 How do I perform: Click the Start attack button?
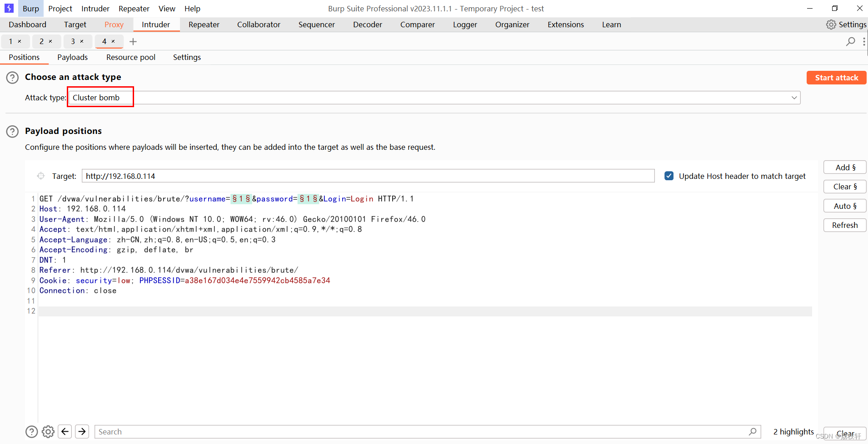837,78
